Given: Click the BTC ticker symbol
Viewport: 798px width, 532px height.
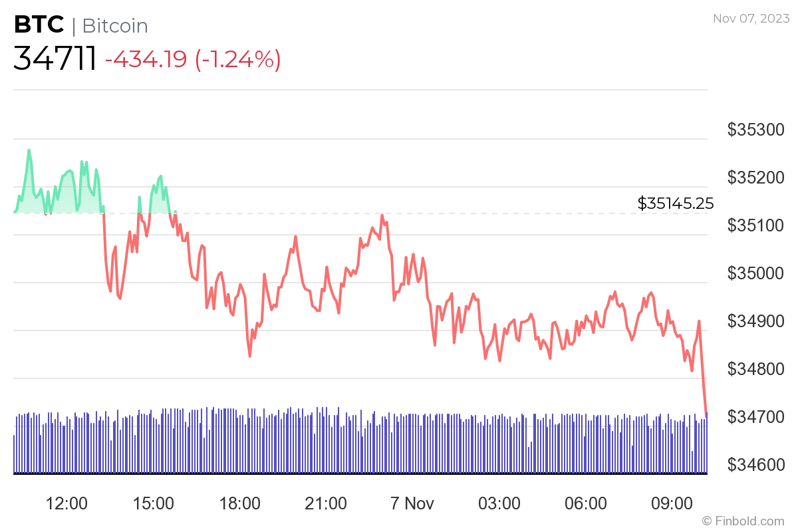Looking at the screenshot, I should point(39,25).
